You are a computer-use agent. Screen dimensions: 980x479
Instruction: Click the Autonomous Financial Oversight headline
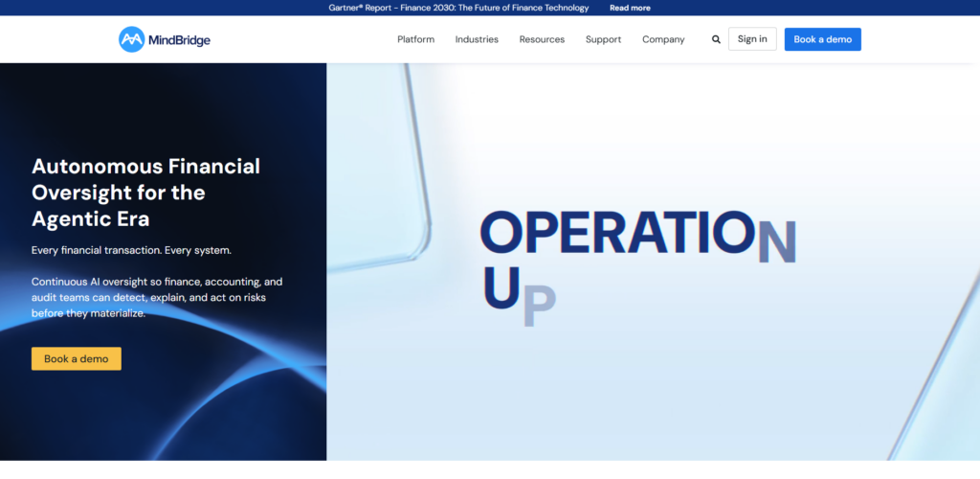(145, 193)
